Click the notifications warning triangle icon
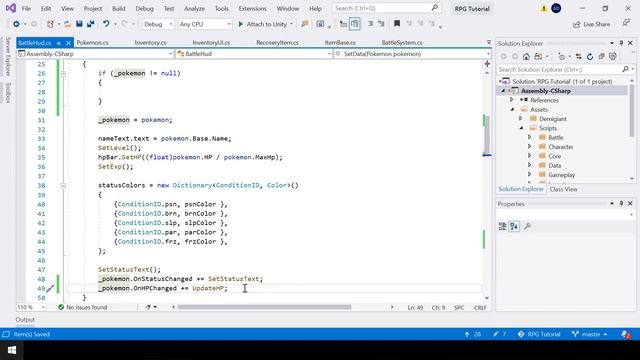640x360 pixels. click(x=544, y=9)
